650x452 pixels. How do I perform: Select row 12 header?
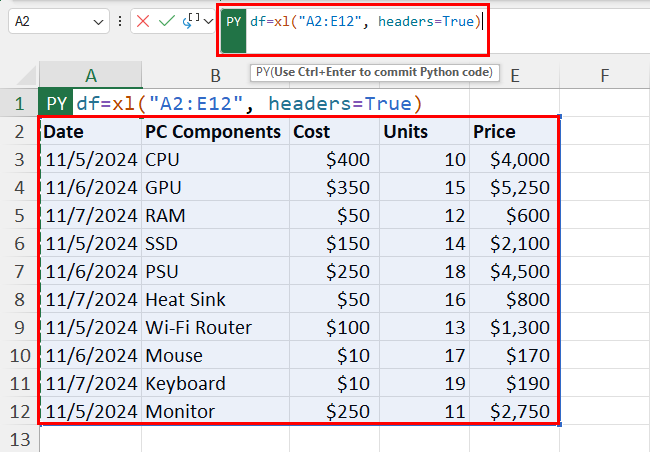point(19,411)
